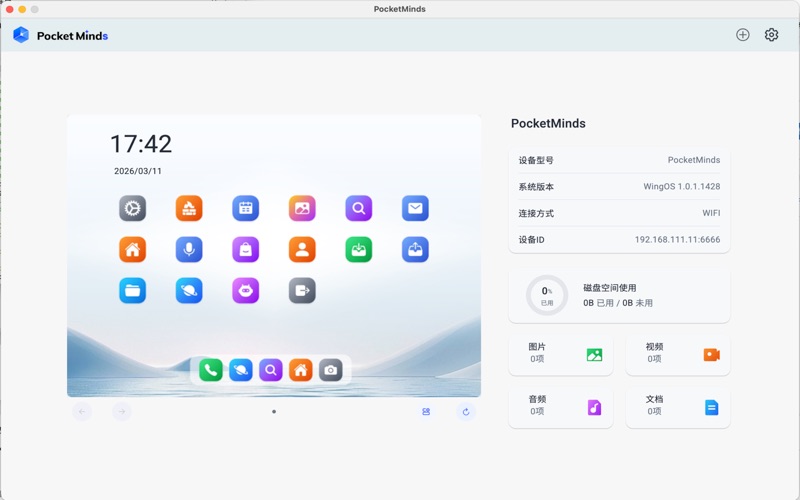Select the device ID 192.168.111.11:6666
This screenshot has height=500, width=800.
coord(678,239)
